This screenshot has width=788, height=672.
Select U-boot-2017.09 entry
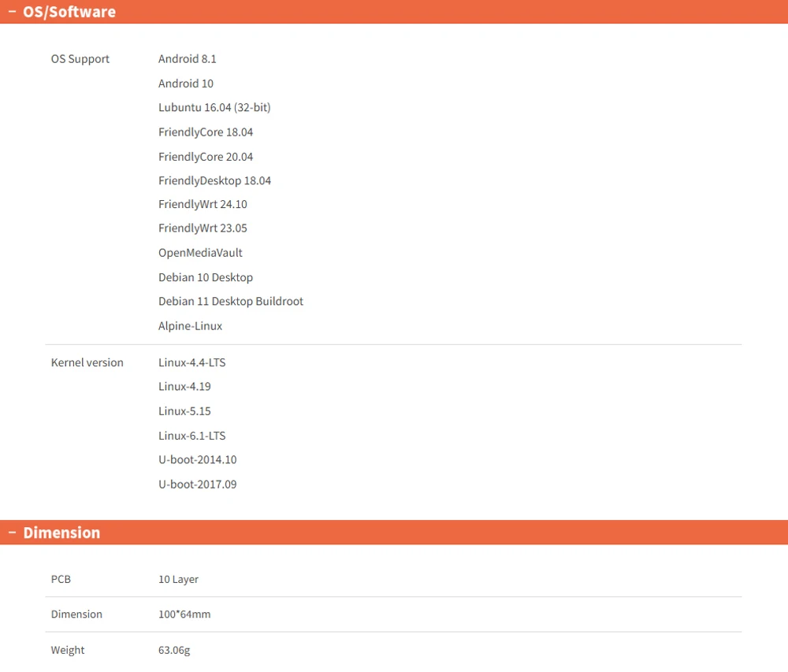pyautogui.click(x=198, y=485)
